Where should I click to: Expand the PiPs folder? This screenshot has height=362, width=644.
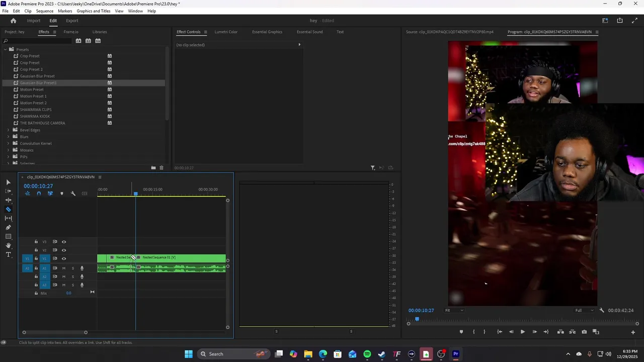coord(8,157)
